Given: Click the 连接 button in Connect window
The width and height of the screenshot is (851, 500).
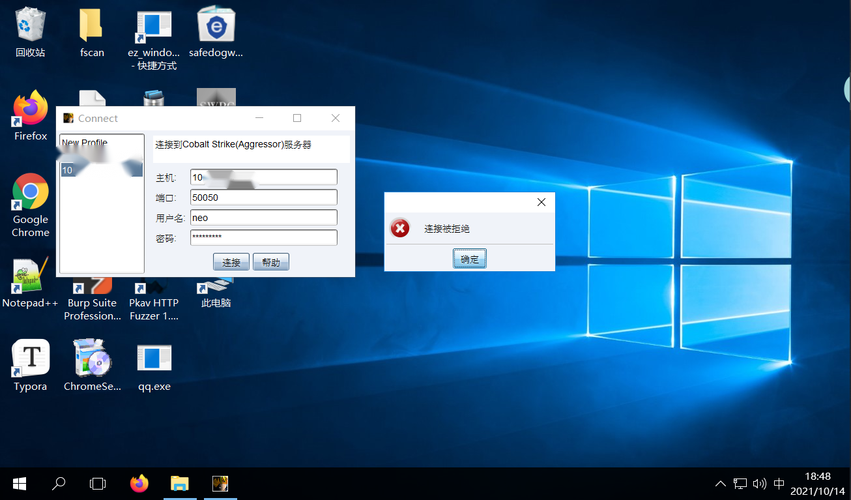Looking at the screenshot, I should [231, 262].
